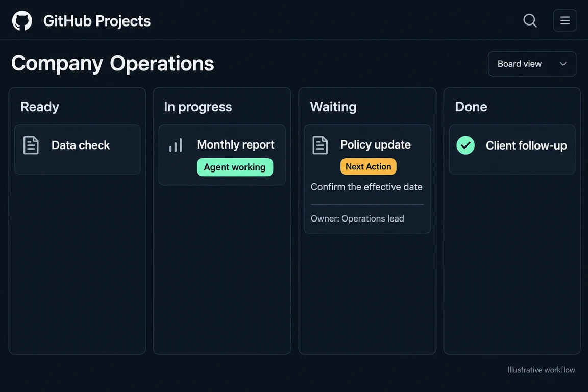Click the Company Operations project title

coord(112,63)
